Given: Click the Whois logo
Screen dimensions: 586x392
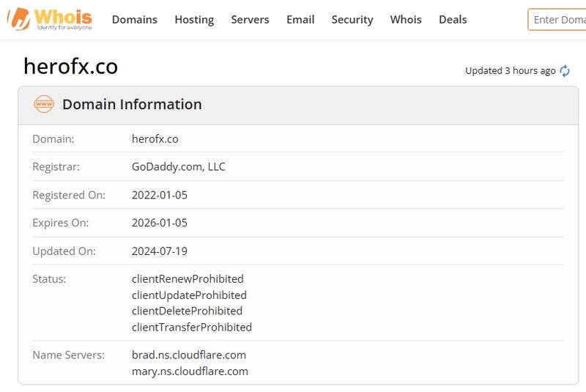Looking at the screenshot, I should 50,19.
